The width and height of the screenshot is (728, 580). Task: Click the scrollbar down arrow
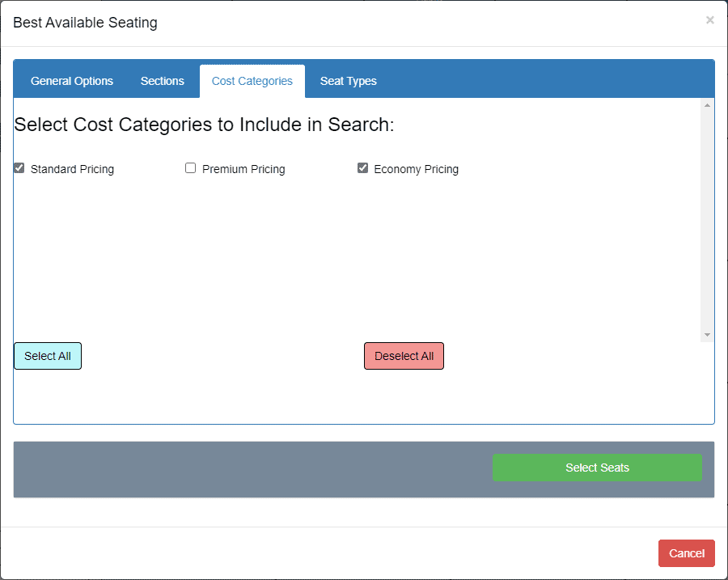click(707, 335)
